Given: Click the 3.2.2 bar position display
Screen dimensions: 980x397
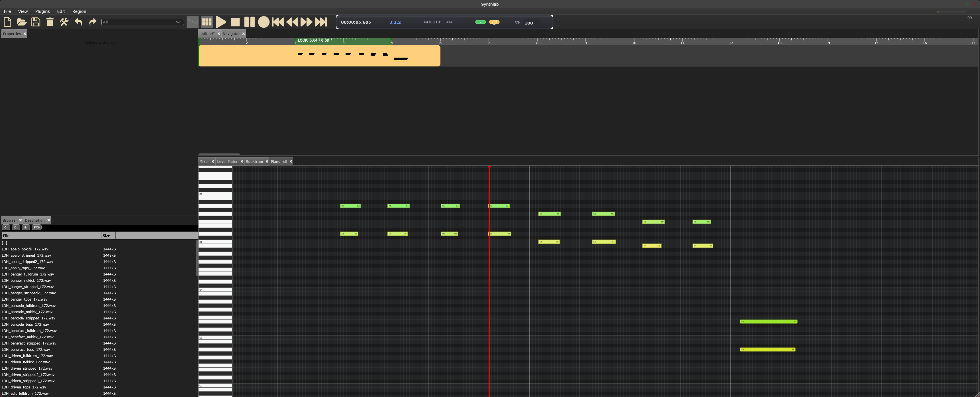Looking at the screenshot, I should 395,22.
